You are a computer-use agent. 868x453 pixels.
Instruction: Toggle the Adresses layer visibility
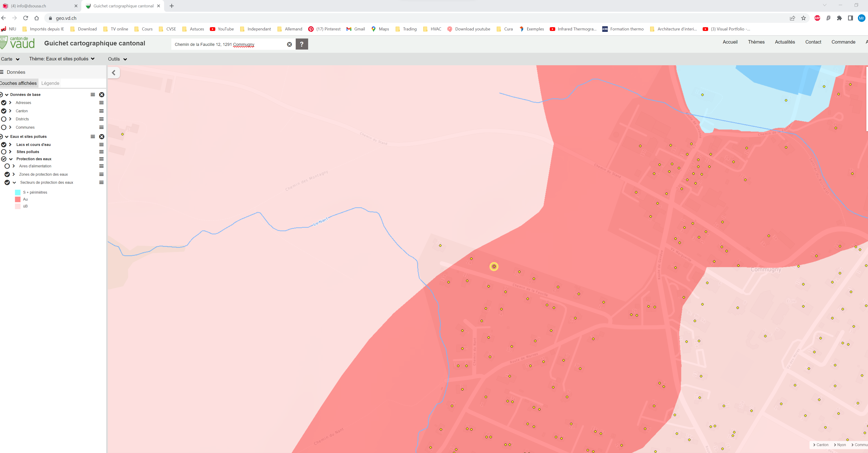tap(4, 103)
